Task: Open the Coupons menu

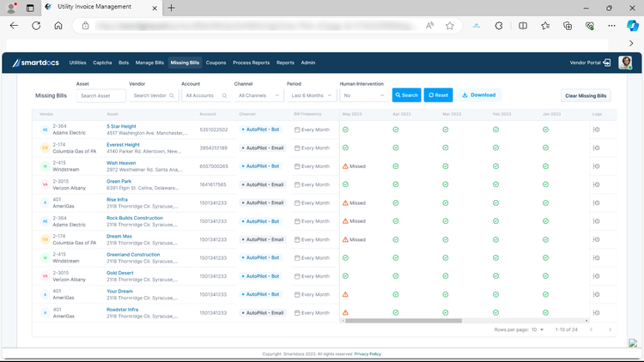Action: (x=216, y=63)
